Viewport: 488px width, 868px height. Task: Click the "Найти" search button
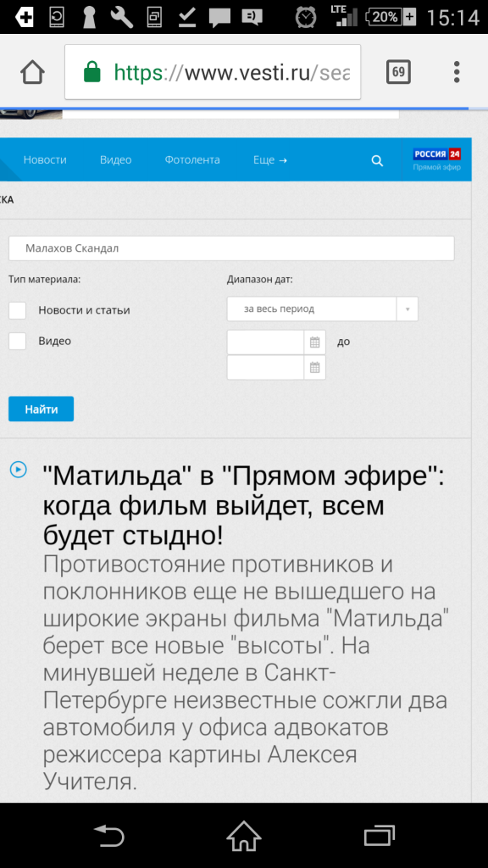click(41, 409)
